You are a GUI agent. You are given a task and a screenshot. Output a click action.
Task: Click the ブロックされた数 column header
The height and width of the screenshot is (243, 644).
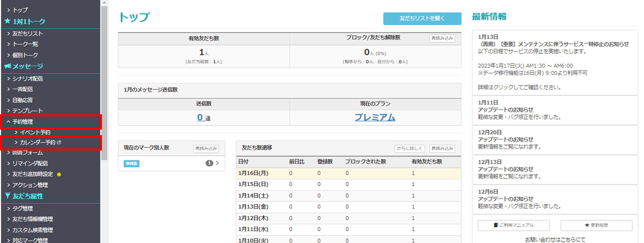tap(365, 162)
